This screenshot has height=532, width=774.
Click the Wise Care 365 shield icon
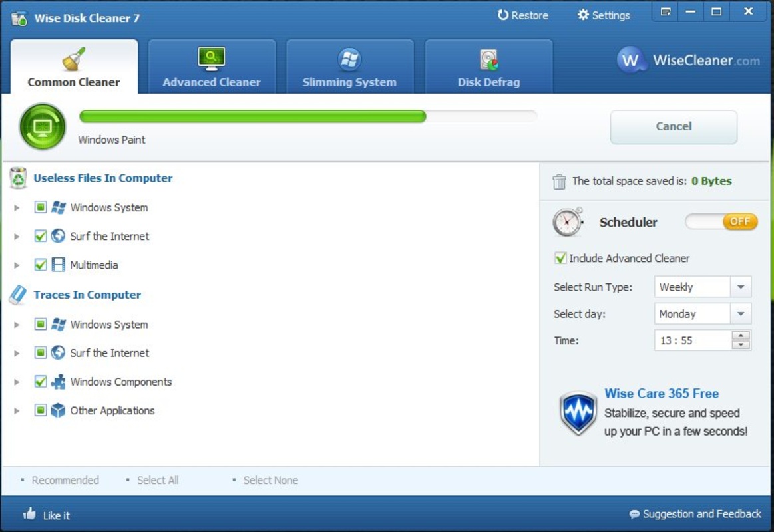coord(578,412)
